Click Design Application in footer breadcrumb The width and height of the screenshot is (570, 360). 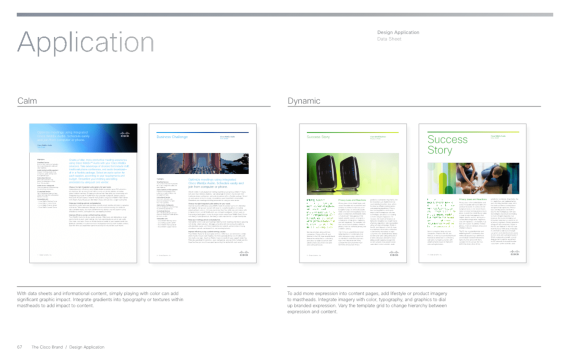(87, 347)
